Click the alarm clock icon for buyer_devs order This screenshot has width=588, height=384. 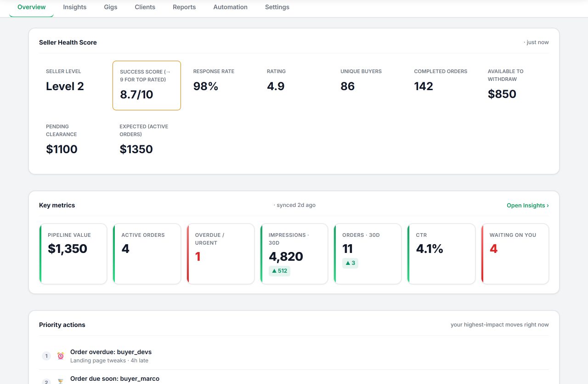pyautogui.click(x=61, y=356)
